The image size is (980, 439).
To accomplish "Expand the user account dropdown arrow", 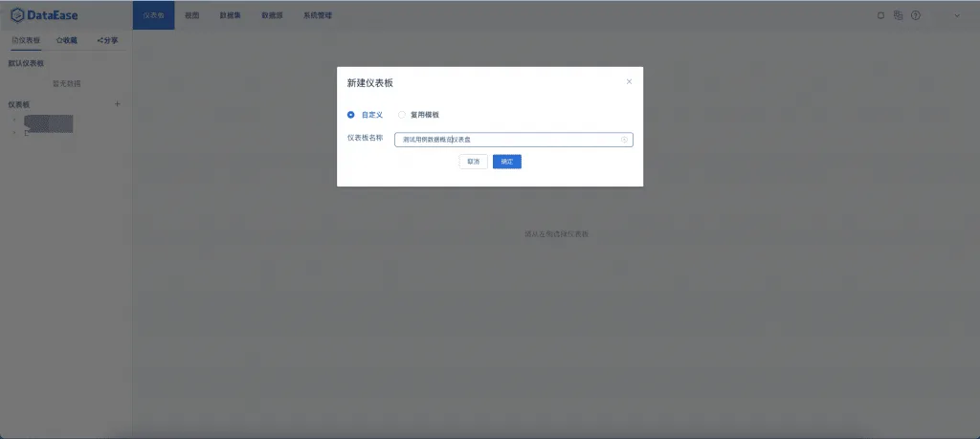I will tap(957, 15).
